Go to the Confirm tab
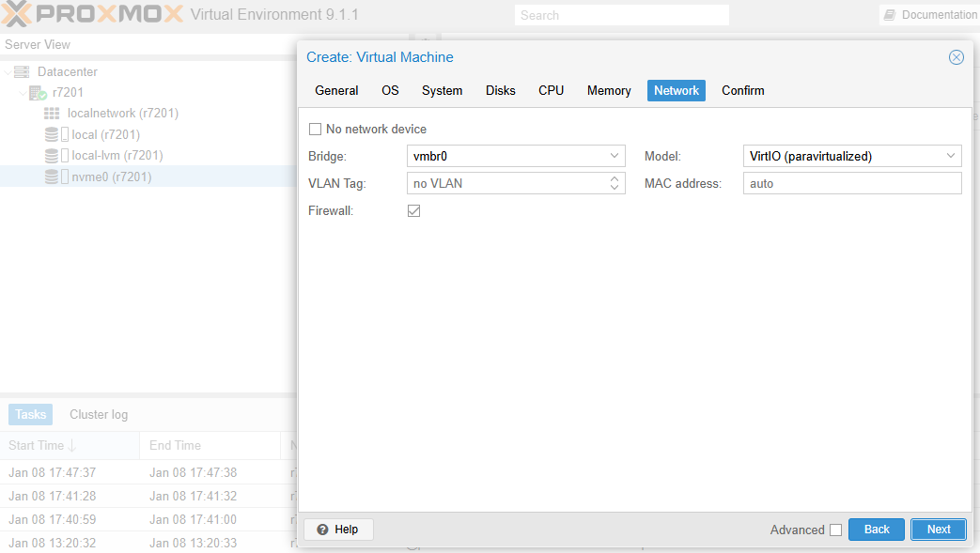980x553 pixels. [742, 91]
